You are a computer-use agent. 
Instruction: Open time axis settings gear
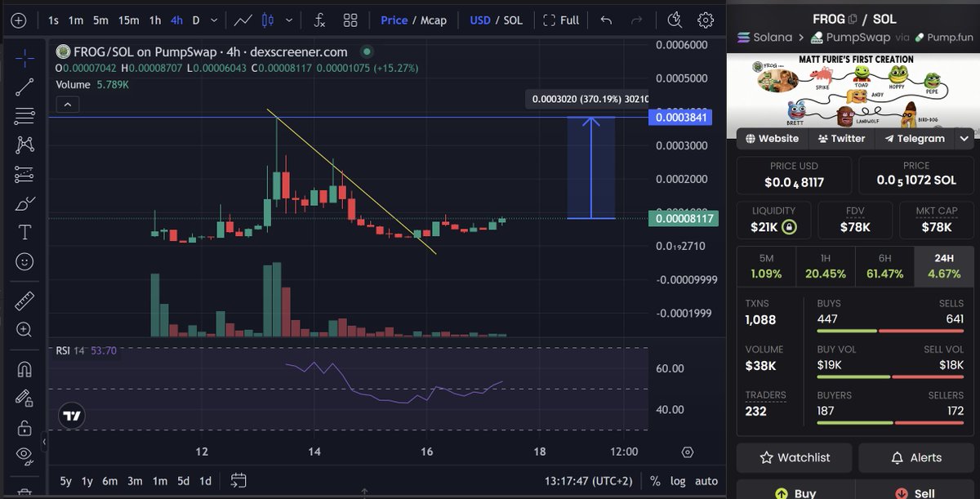[x=688, y=452]
